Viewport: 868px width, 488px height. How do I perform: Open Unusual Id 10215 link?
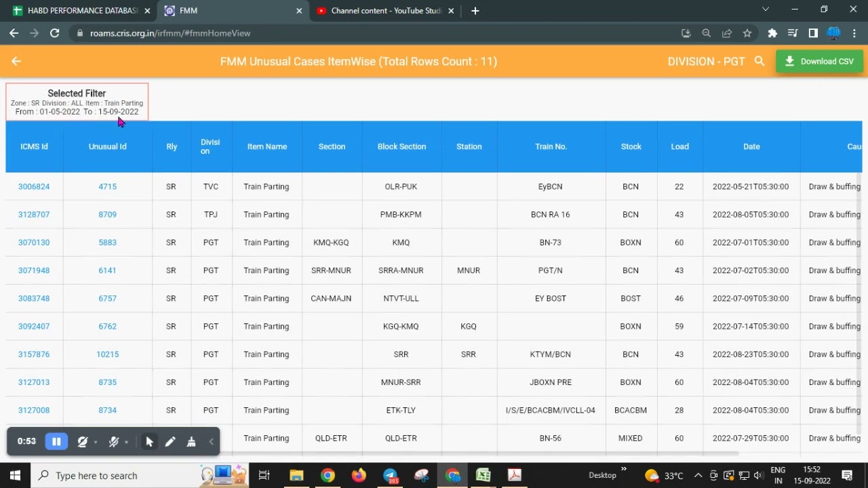(107, 354)
